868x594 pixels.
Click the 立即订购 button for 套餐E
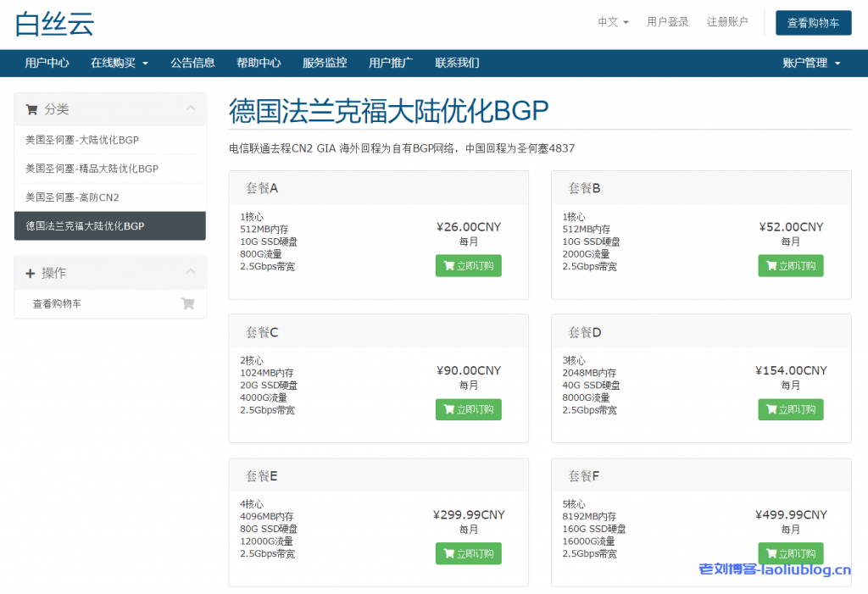tap(468, 552)
